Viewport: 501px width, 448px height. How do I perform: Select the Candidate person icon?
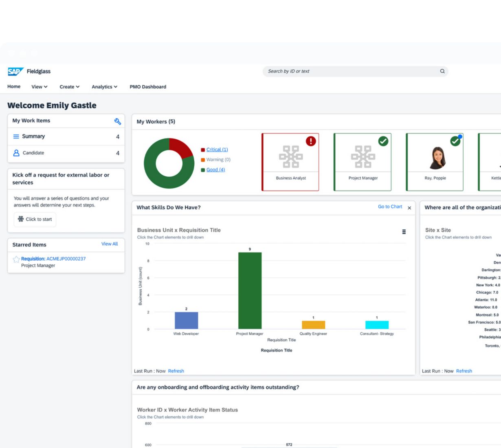click(x=16, y=153)
